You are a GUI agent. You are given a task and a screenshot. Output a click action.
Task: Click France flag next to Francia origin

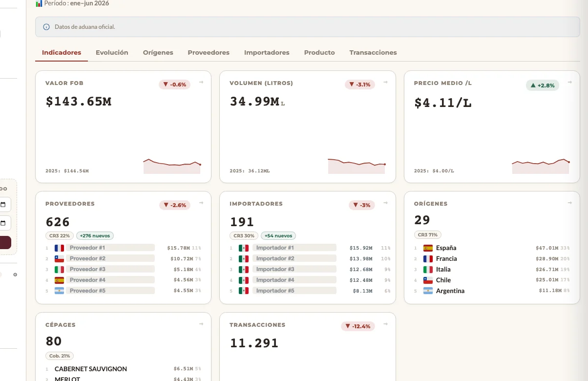[x=428, y=259]
